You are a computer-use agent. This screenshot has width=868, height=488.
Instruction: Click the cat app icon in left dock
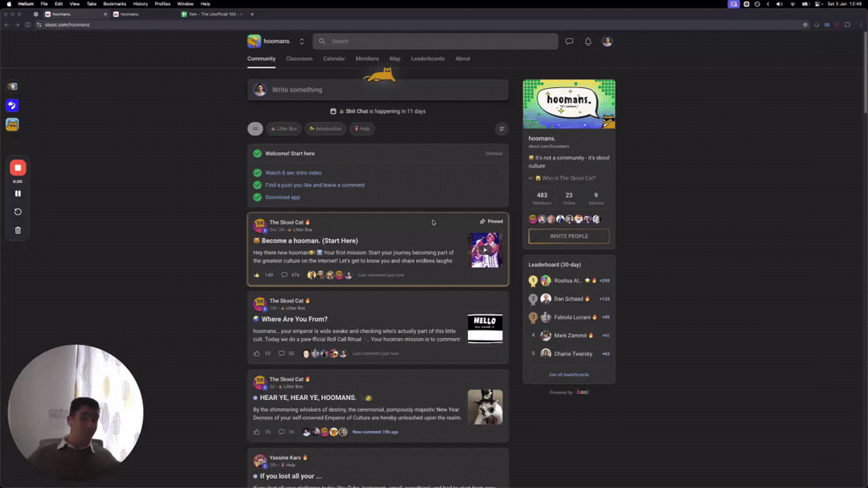(x=12, y=125)
